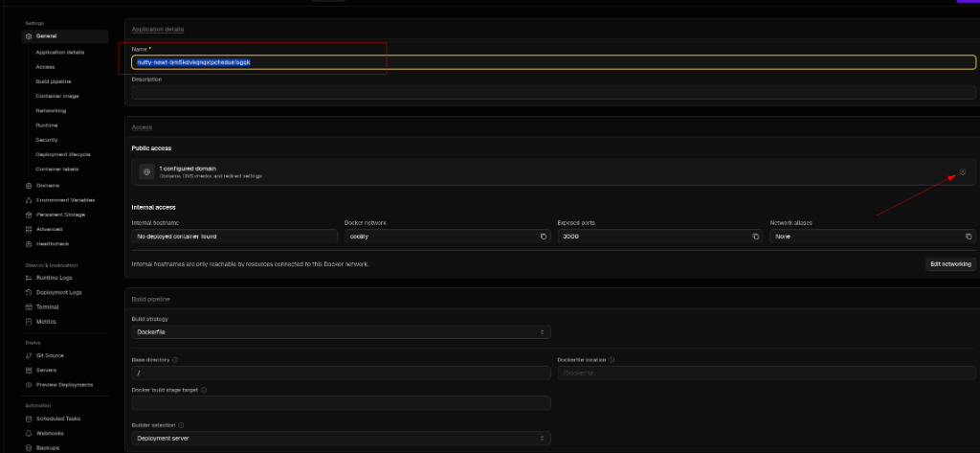980x453 pixels.
Task: Open the Domains settings label
Action: 48,185
